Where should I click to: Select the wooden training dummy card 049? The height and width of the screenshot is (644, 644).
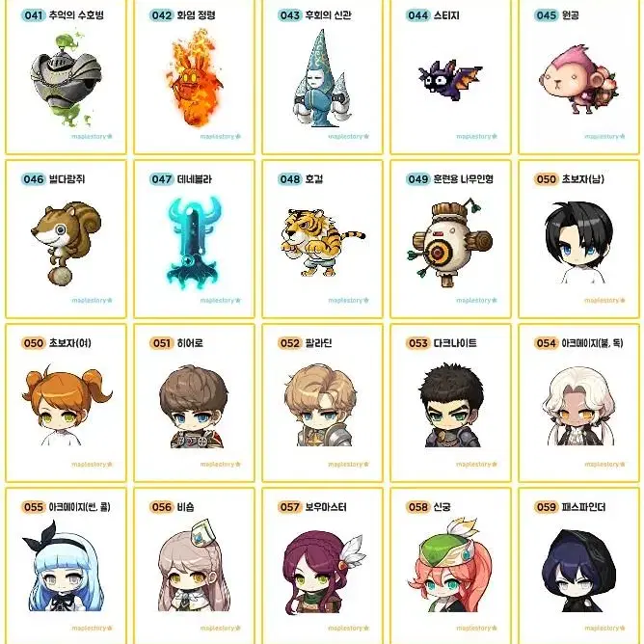pyautogui.click(x=450, y=239)
